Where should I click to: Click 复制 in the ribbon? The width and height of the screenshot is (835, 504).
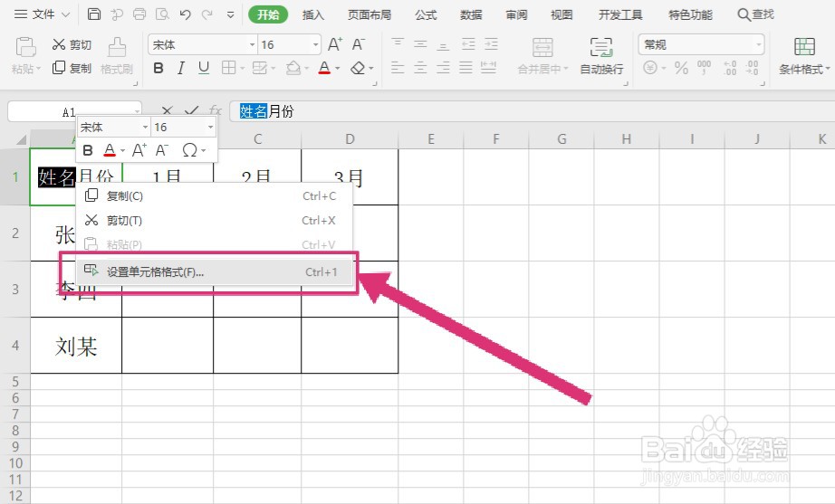(x=72, y=68)
